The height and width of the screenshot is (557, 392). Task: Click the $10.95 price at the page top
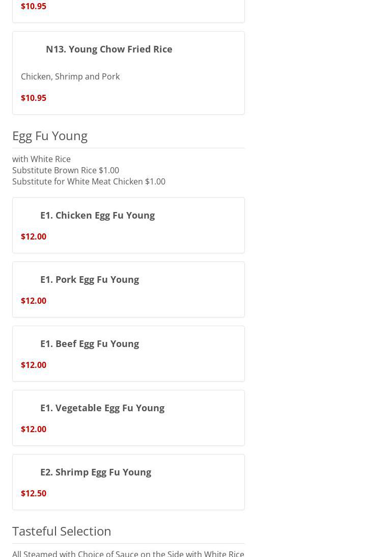point(34,6)
